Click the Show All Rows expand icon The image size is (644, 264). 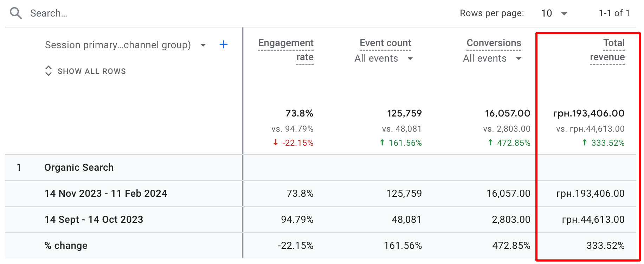[x=49, y=71]
